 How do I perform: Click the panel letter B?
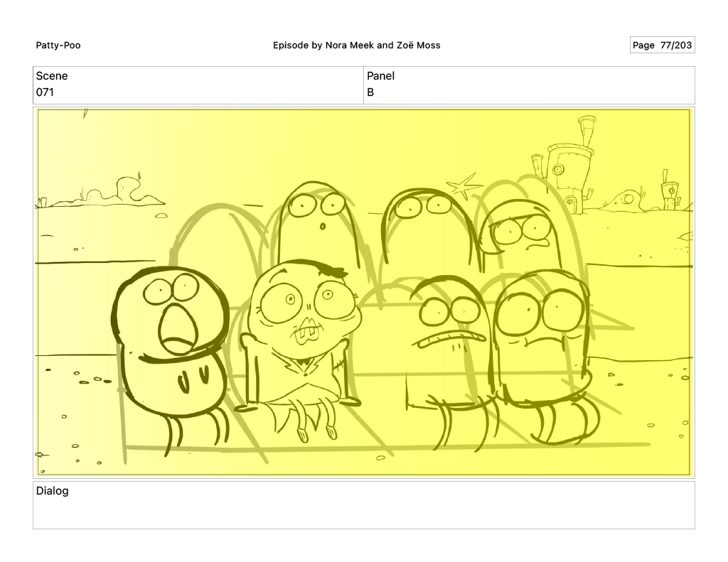pyautogui.click(x=370, y=92)
